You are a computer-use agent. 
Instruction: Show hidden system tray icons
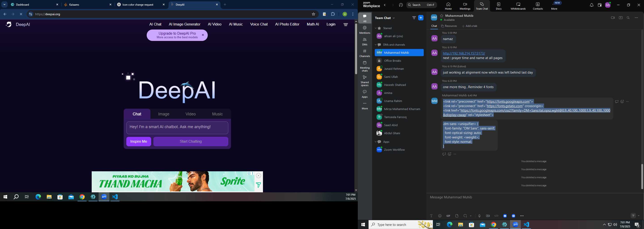pos(604,225)
